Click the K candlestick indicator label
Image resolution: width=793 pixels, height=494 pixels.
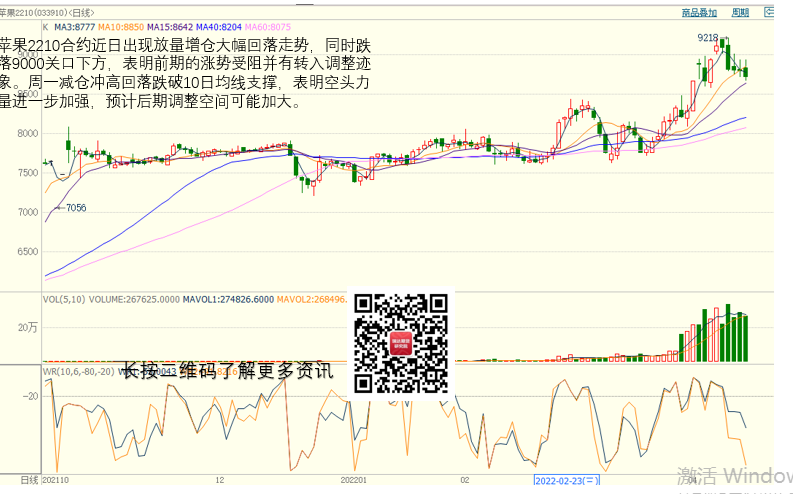pos(45,27)
